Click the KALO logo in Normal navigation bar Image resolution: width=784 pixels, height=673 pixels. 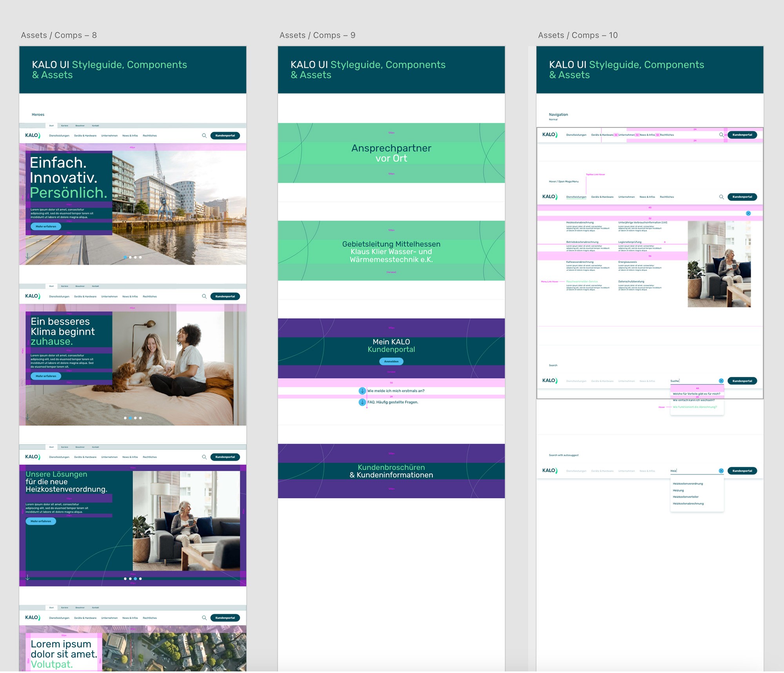click(549, 135)
